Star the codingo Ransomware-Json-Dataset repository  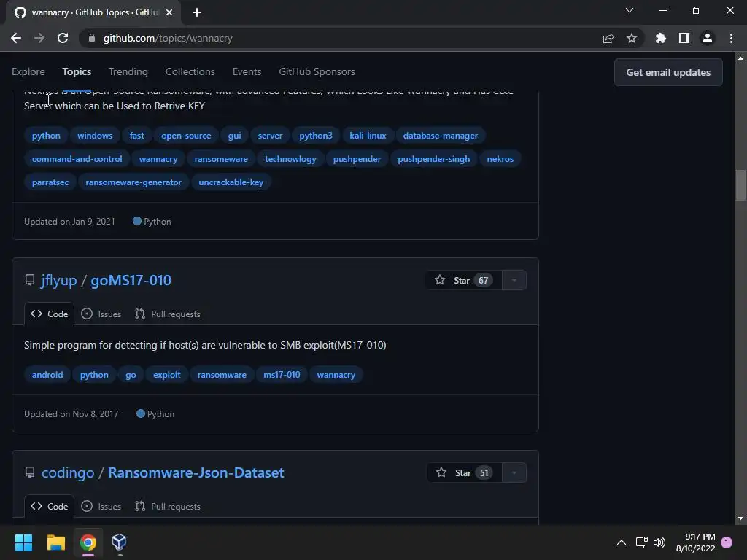tap(465, 472)
